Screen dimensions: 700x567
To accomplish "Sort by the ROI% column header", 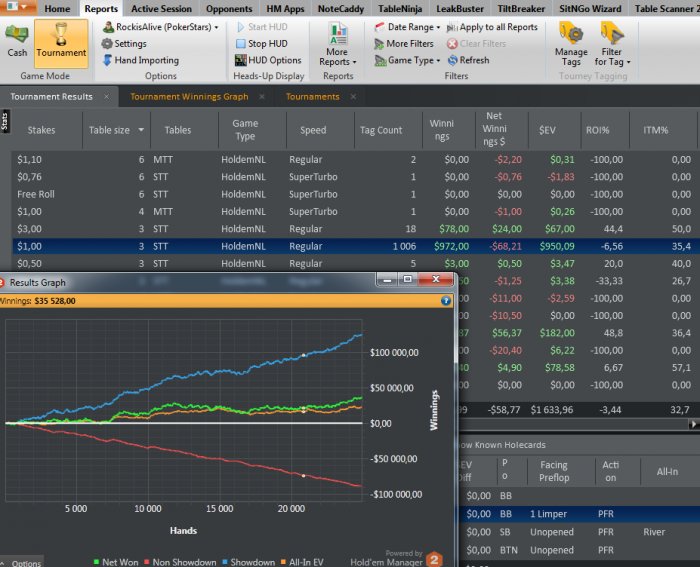I will click(x=597, y=130).
